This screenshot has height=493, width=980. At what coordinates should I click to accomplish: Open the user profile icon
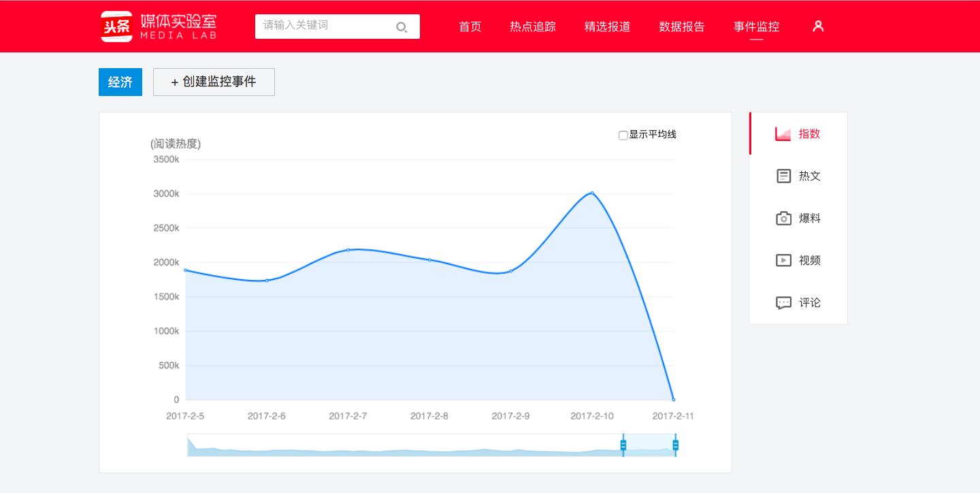tap(817, 26)
